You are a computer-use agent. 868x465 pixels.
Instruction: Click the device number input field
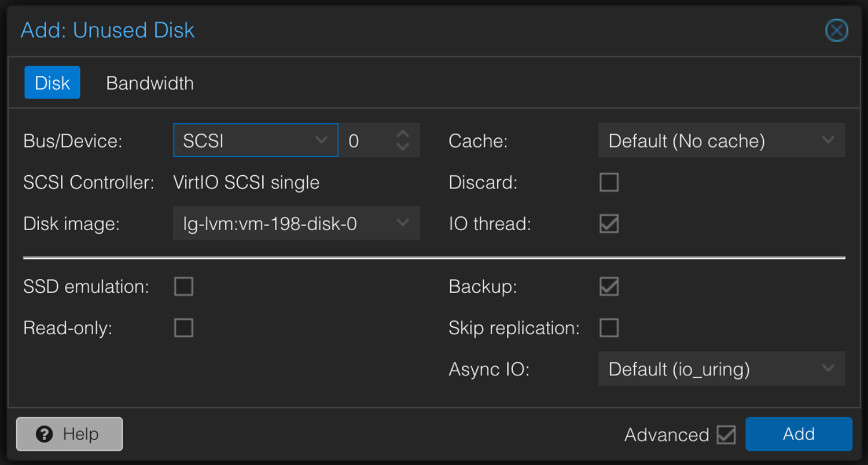pyautogui.click(x=368, y=141)
